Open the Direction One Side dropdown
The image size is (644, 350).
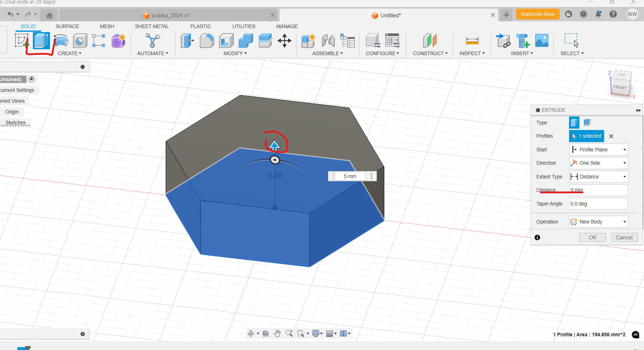point(599,163)
